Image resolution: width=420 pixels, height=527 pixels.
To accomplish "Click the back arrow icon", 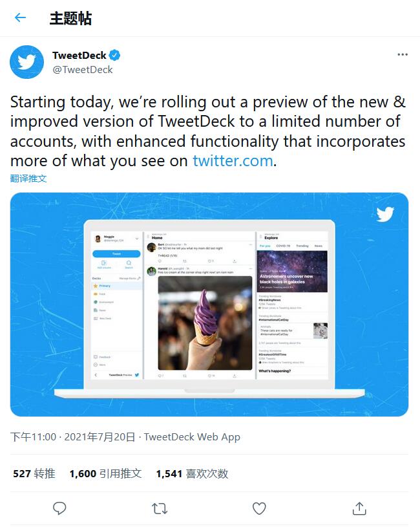I will 20,18.
